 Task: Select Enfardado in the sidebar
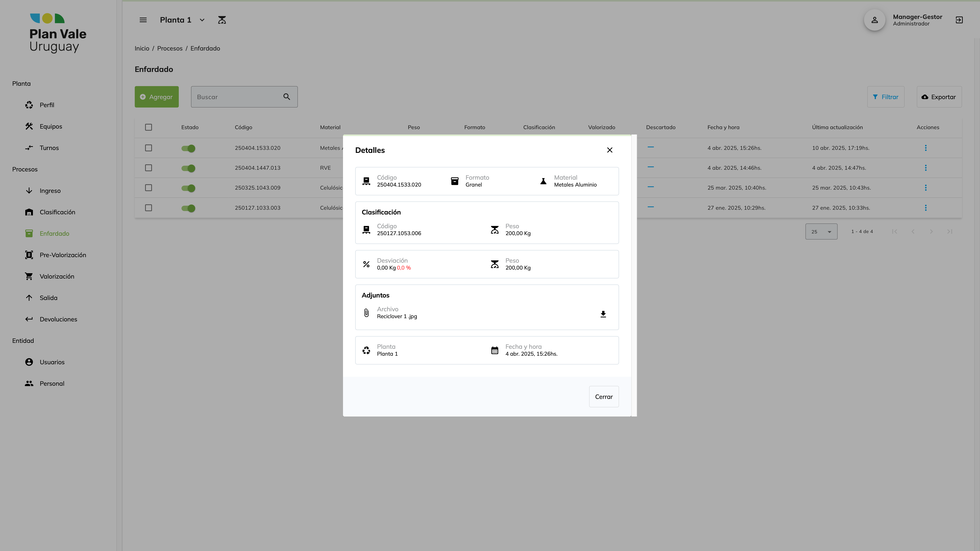click(x=54, y=233)
